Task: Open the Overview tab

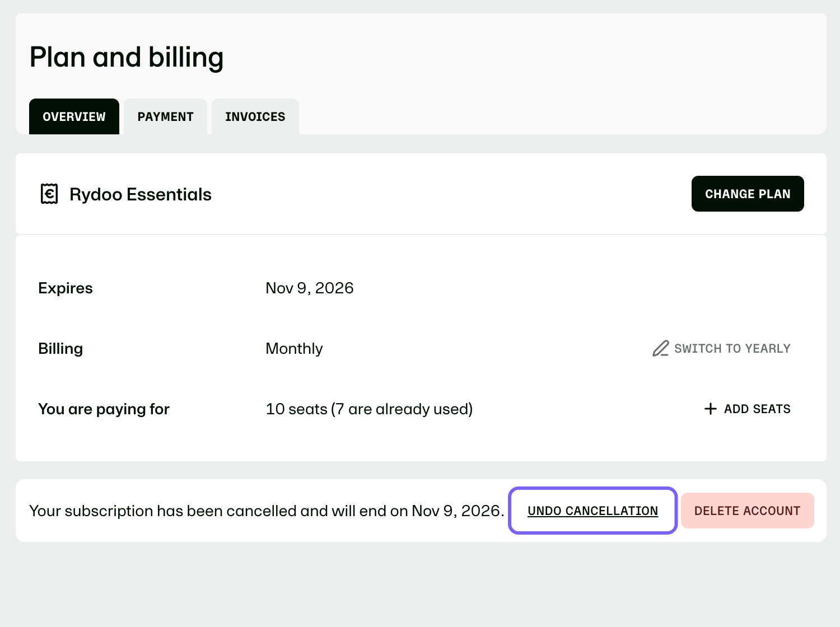Action: click(x=74, y=116)
